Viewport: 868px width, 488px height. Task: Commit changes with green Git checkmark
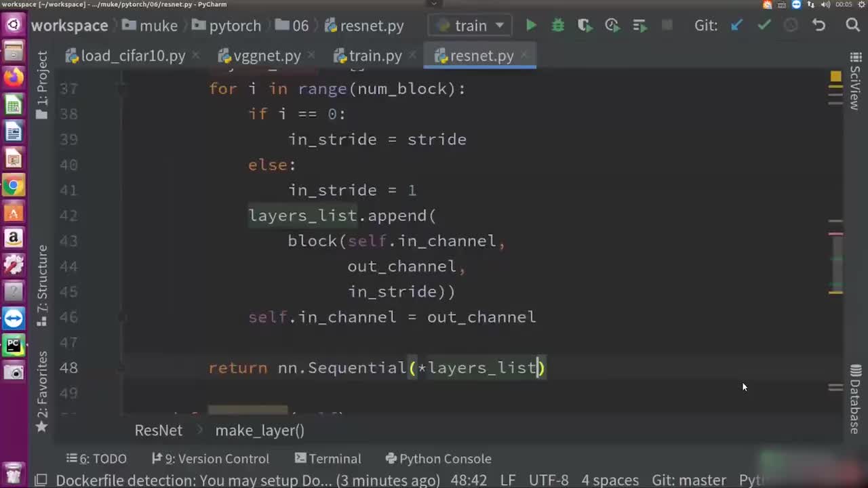coord(764,26)
